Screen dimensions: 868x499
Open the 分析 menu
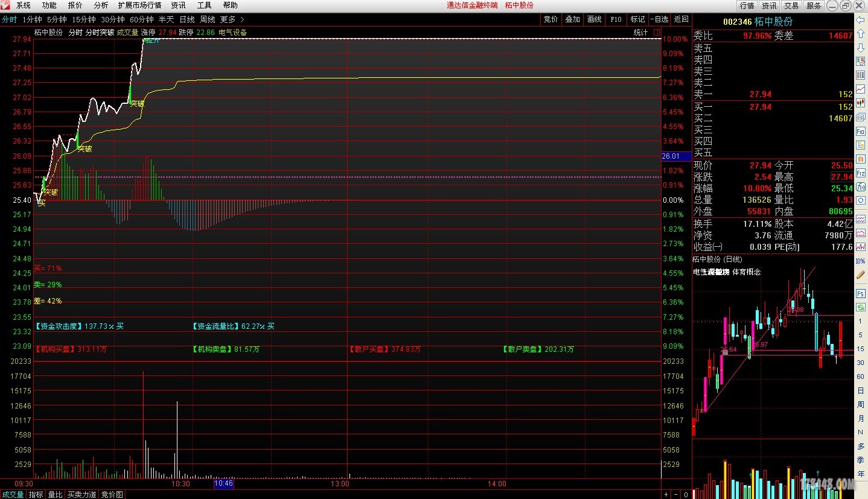[101, 5]
